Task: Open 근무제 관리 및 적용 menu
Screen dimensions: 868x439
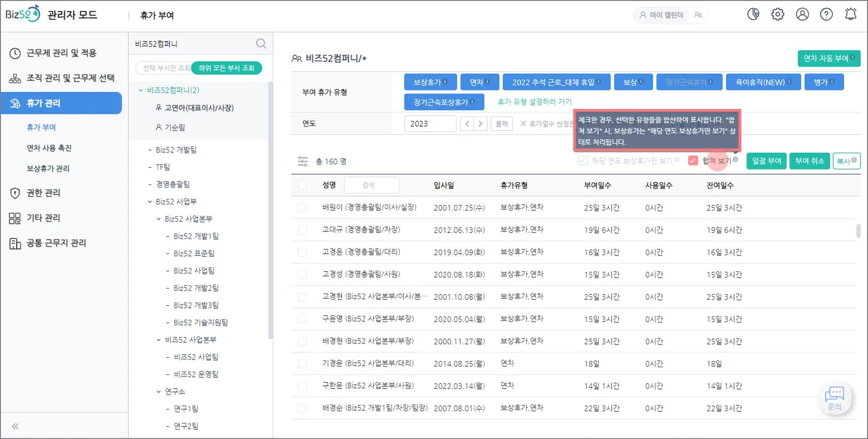Action: tap(61, 53)
